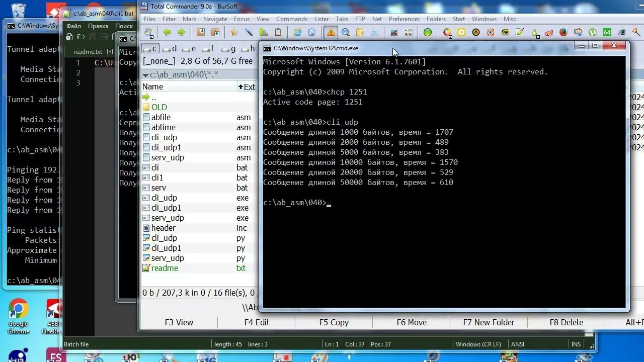Click the green 64 toolbar icon
This screenshot has height=362, width=644.
607,32
